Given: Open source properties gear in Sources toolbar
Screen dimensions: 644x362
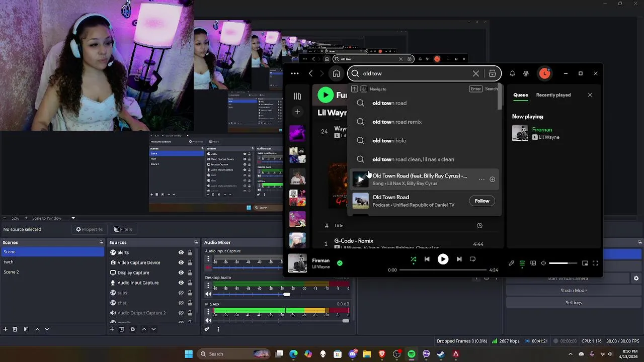Looking at the screenshot, I should click(133, 329).
